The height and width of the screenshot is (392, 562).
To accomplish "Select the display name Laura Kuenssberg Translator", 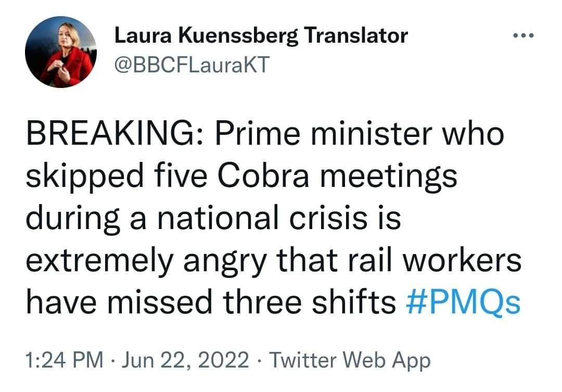I will (x=261, y=35).
